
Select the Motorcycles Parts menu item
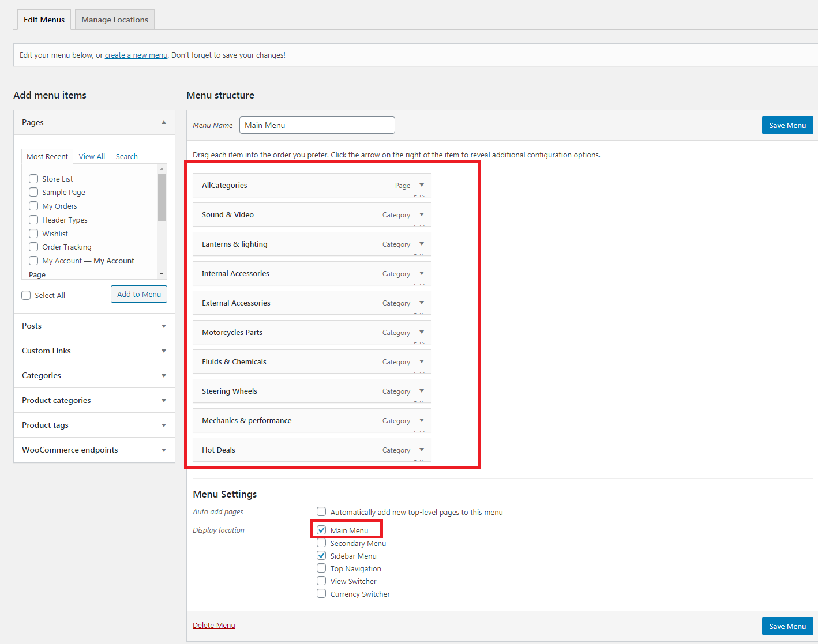pos(312,332)
